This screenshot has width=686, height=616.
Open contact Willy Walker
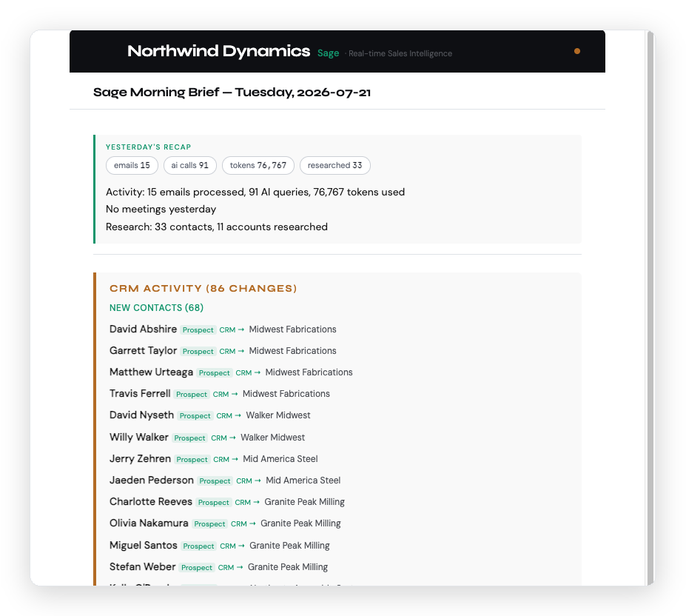point(138,438)
